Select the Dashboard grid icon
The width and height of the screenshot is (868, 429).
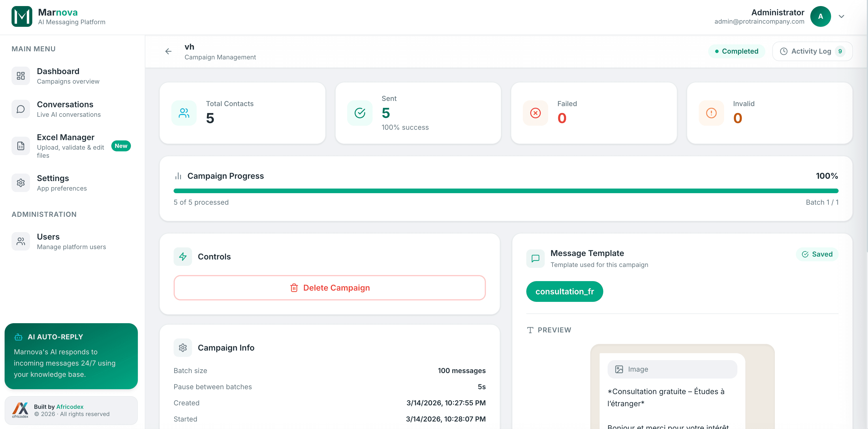(x=20, y=76)
